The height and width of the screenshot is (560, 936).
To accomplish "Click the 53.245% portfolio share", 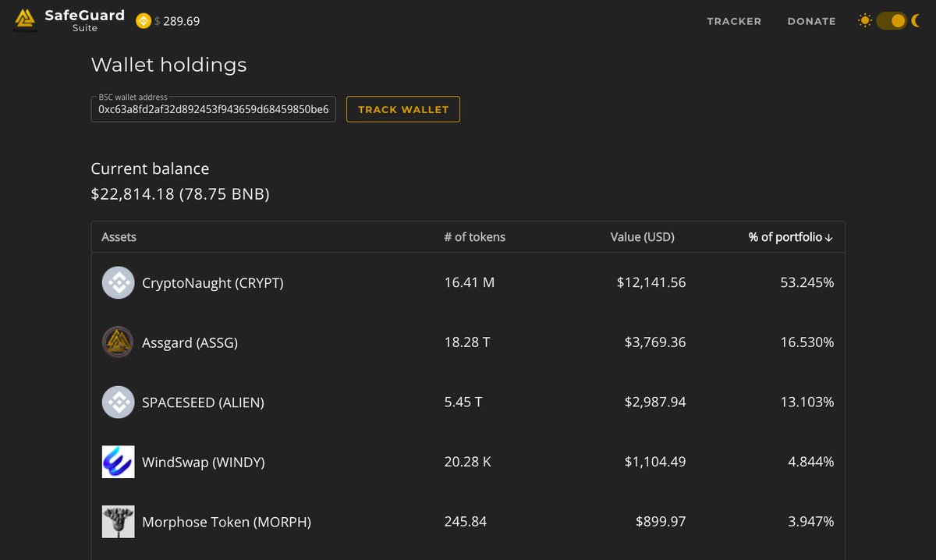I will pos(807,282).
